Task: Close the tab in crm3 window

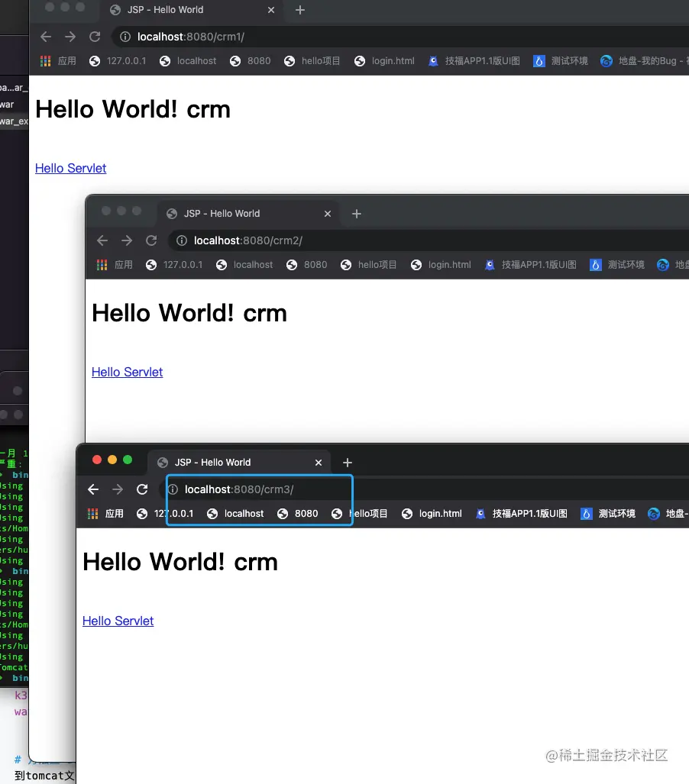Action: click(x=319, y=463)
